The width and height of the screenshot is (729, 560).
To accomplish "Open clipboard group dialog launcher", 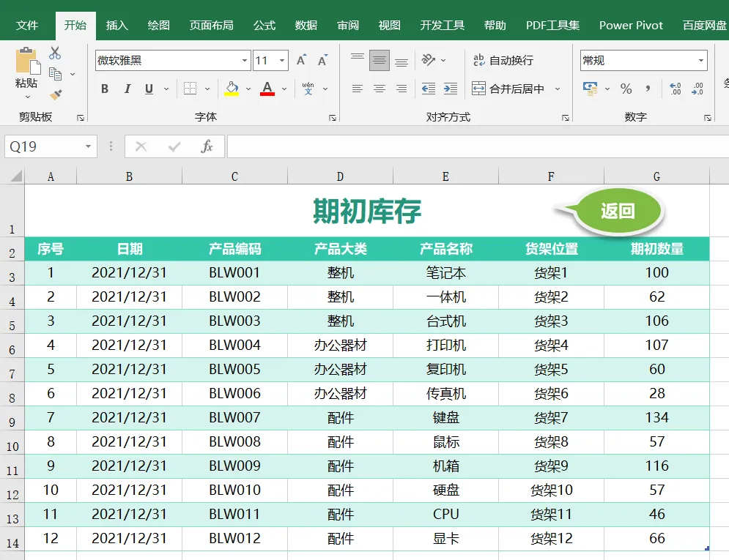I will pos(81,118).
